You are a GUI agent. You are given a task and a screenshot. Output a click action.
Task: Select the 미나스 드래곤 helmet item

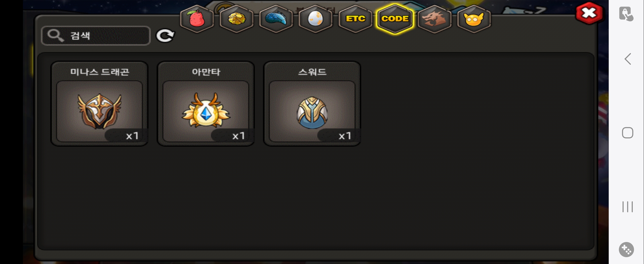[100, 103]
